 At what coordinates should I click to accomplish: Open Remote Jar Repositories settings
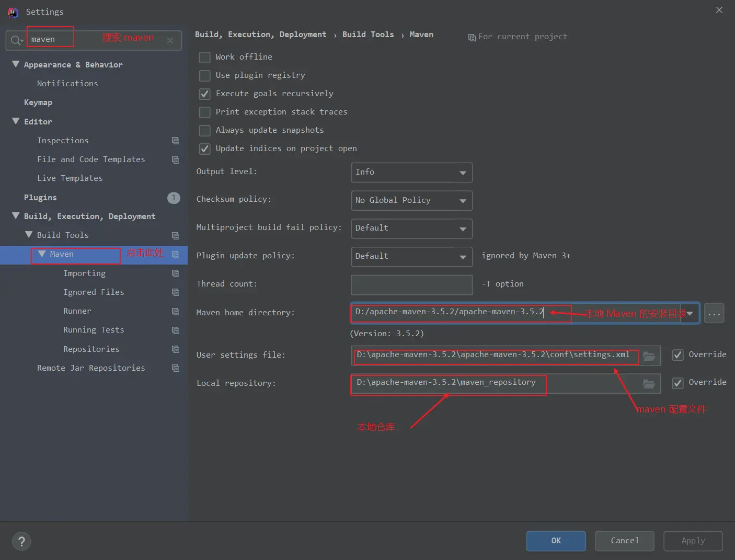pyautogui.click(x=91, y=368)
